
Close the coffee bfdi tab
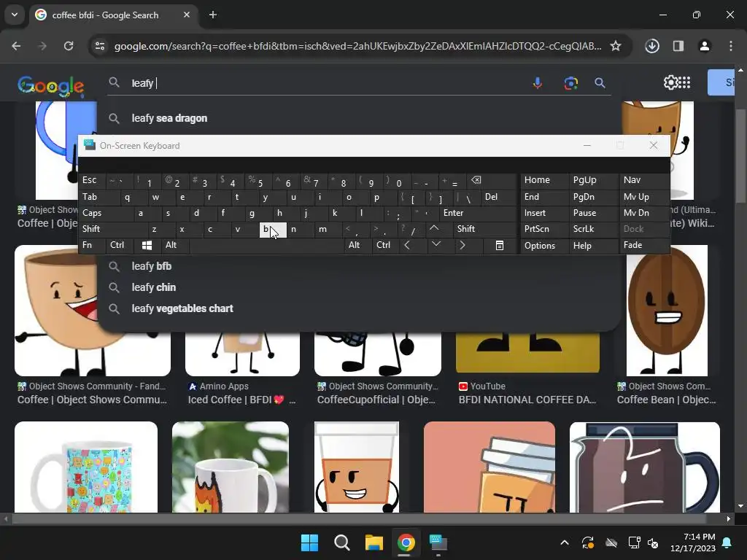(187, 15)
